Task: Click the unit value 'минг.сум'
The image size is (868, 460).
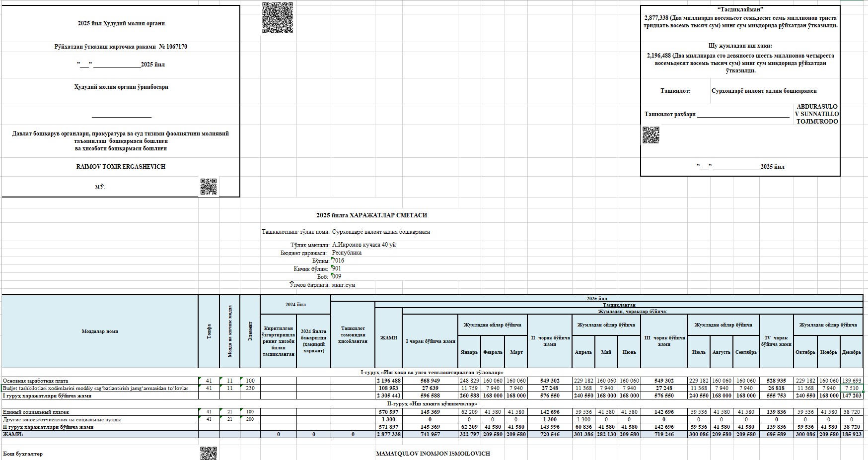Action: [344, 285]
